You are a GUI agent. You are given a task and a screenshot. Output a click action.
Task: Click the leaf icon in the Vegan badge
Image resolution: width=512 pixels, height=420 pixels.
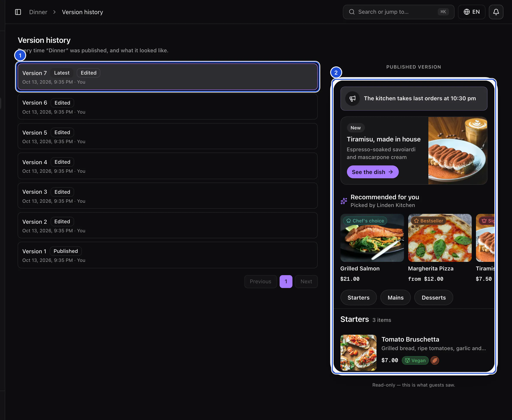click(407, 360)
